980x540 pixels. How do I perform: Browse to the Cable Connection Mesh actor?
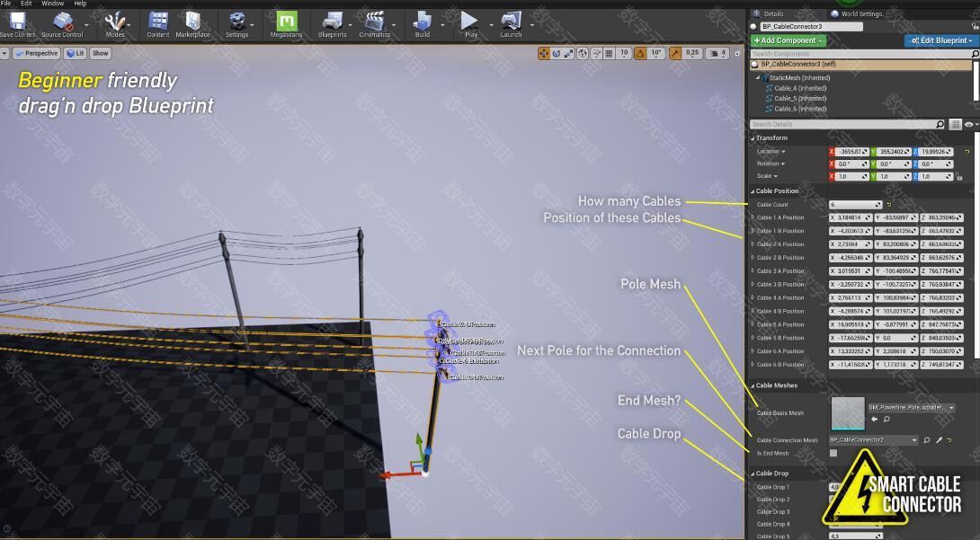927,440
